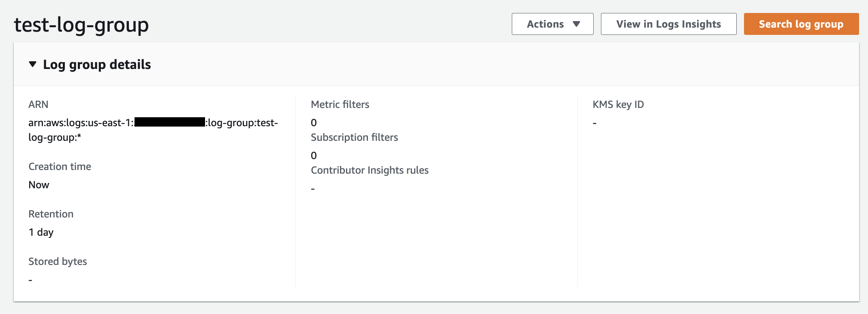Click the Stored bytes label

click(x=58, y=262)
